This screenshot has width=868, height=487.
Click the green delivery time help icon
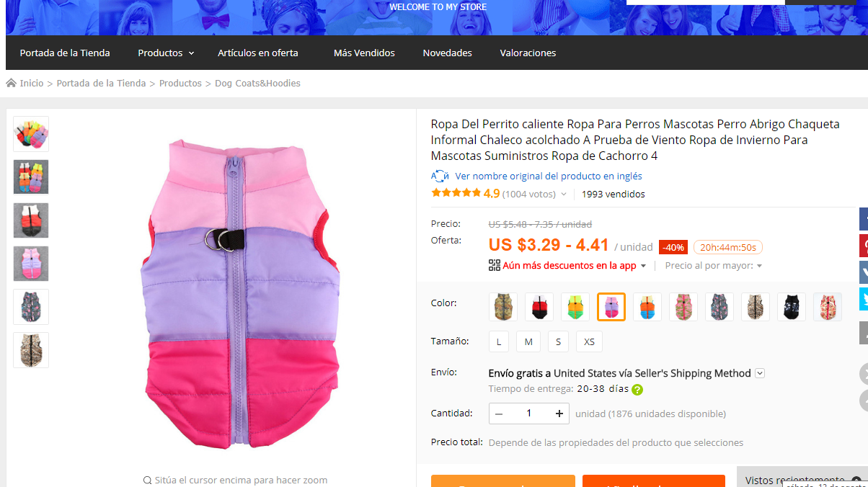[x=637, y=390]
